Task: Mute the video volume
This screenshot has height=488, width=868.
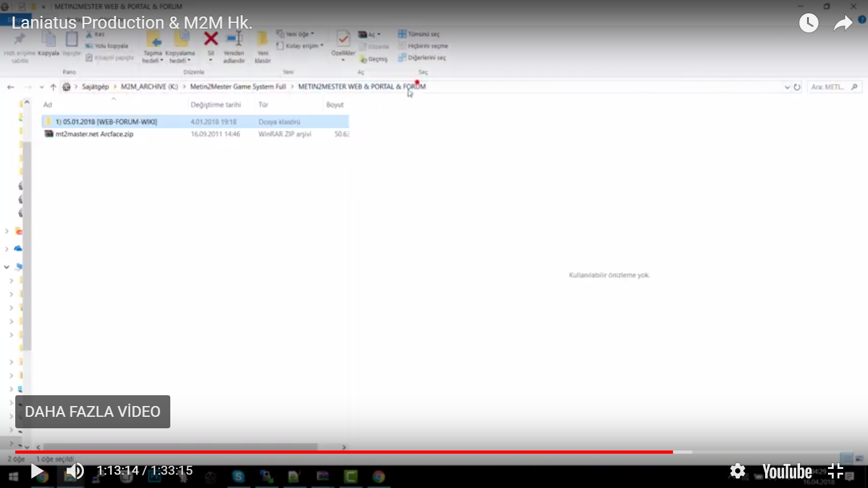Action: tap(75, 471)
